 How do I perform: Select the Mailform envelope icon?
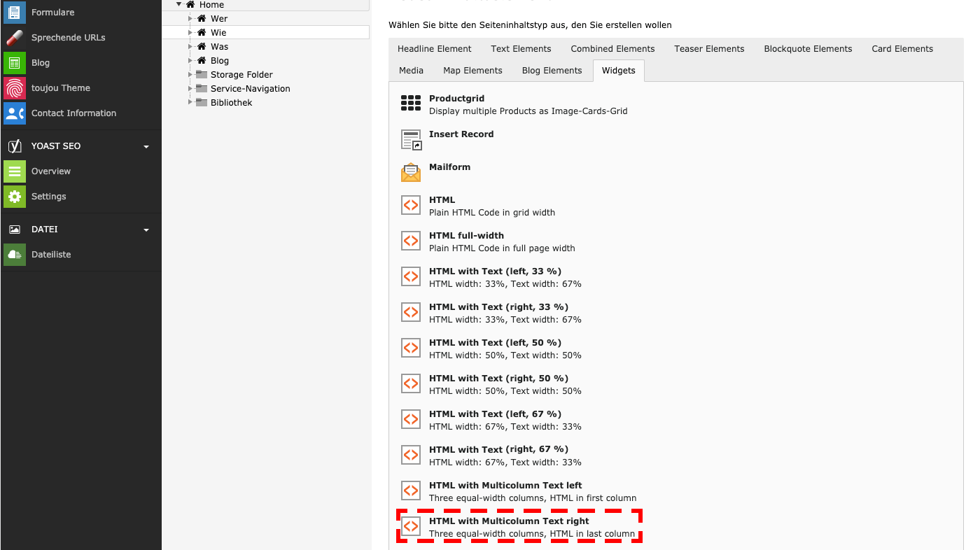click(411, 172)
